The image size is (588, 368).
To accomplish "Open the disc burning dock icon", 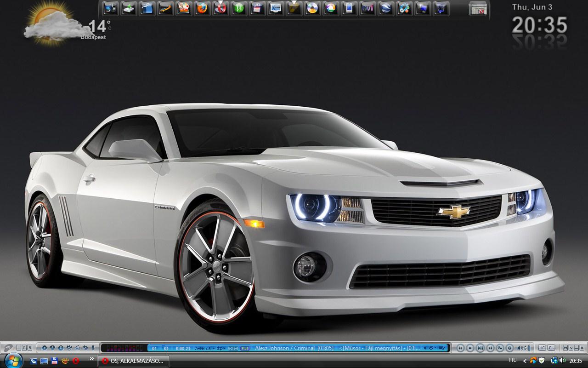I will 312,8.
